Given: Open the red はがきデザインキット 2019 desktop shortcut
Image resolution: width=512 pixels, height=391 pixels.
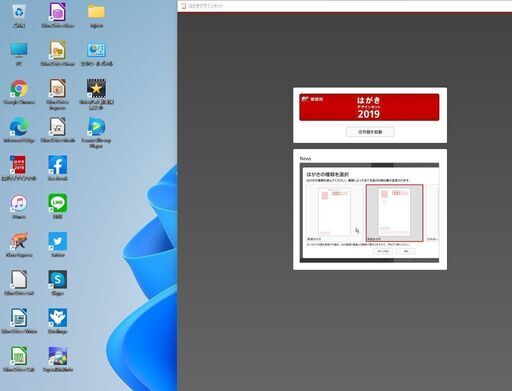Looking at the screenshot, I should 19,165.
